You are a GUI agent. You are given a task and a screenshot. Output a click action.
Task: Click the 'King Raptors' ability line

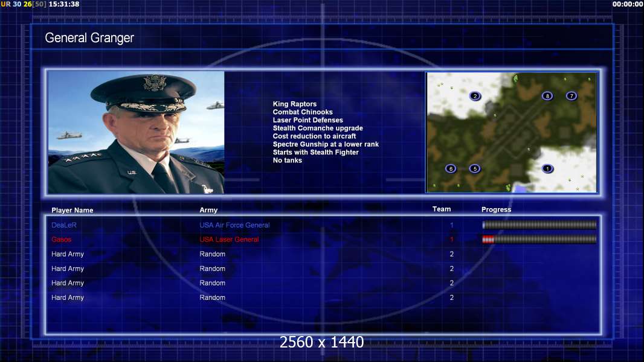(294, 104)
